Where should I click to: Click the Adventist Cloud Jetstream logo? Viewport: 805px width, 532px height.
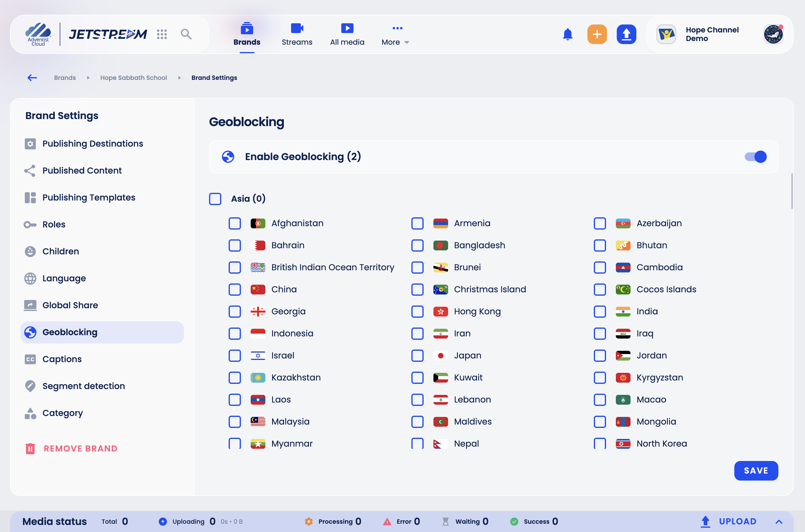coord(86,34)
